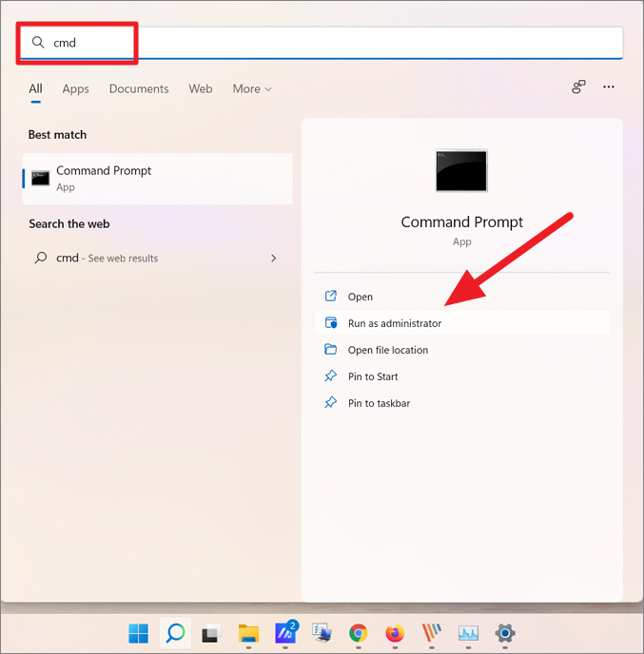The image size is (644, 654).
Task: Switch to the Apps filter tab
Action: click(x=75, y=88)
